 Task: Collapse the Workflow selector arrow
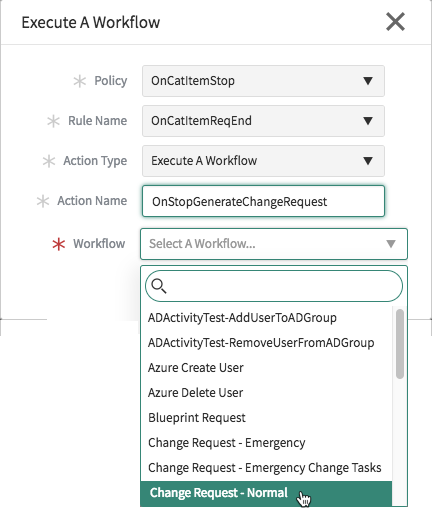coord(391,244)
